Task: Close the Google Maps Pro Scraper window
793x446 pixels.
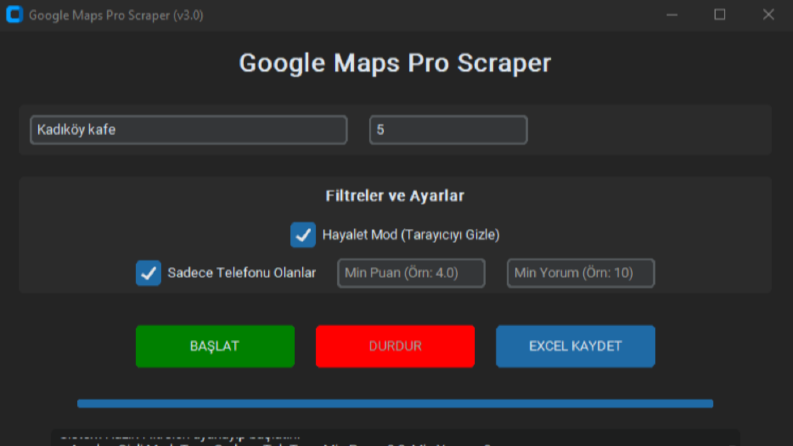Action: (768, 15)
